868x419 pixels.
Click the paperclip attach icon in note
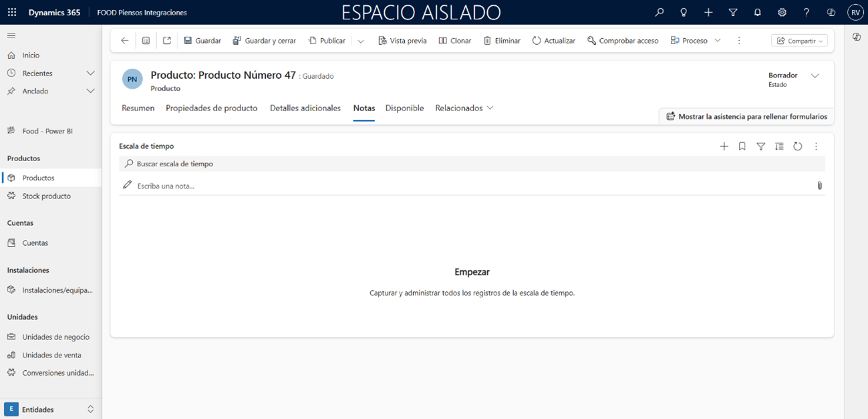[x=819, y=186]
